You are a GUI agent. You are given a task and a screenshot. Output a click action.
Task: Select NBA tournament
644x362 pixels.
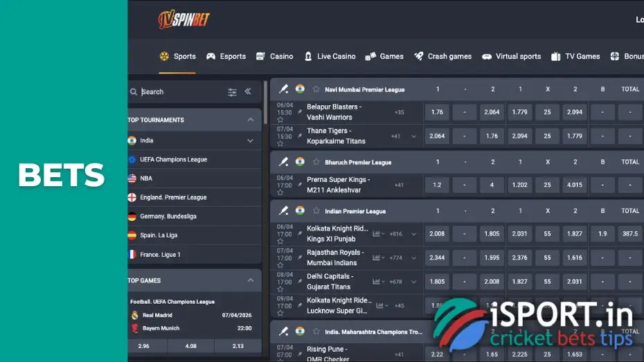[194, 179]
